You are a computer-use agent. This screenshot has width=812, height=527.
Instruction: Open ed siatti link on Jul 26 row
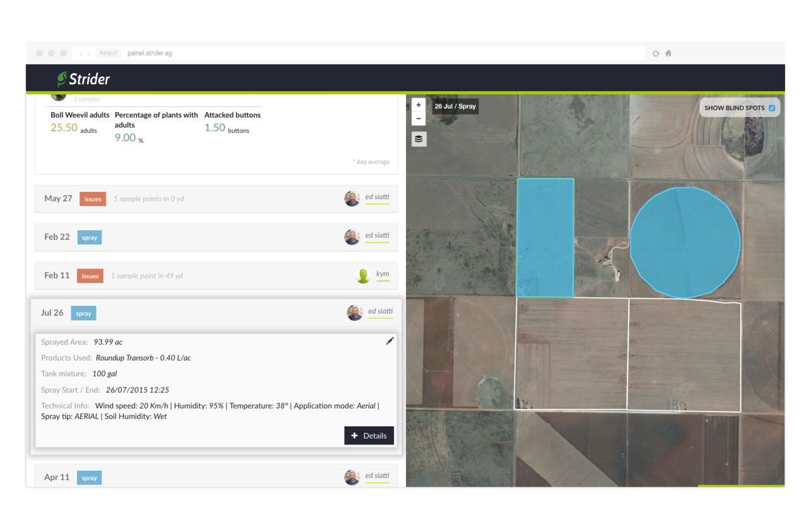point(380,312)
